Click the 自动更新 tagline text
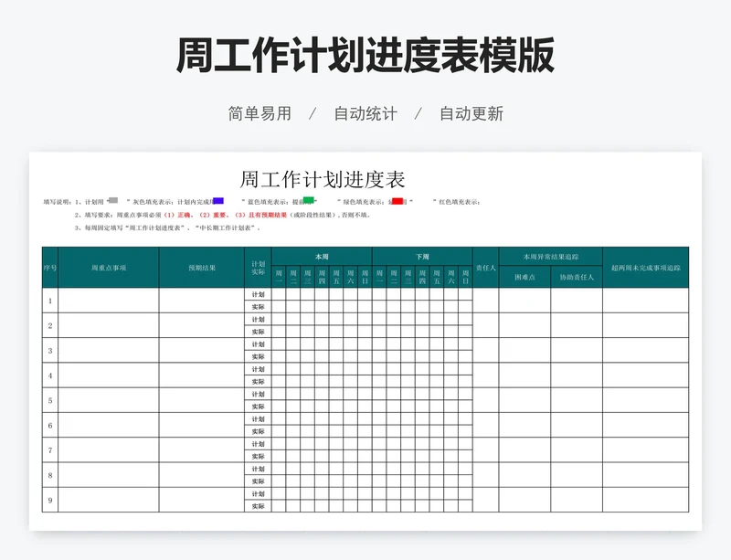This screenshot has width=731, height=560. click(471, 114)
